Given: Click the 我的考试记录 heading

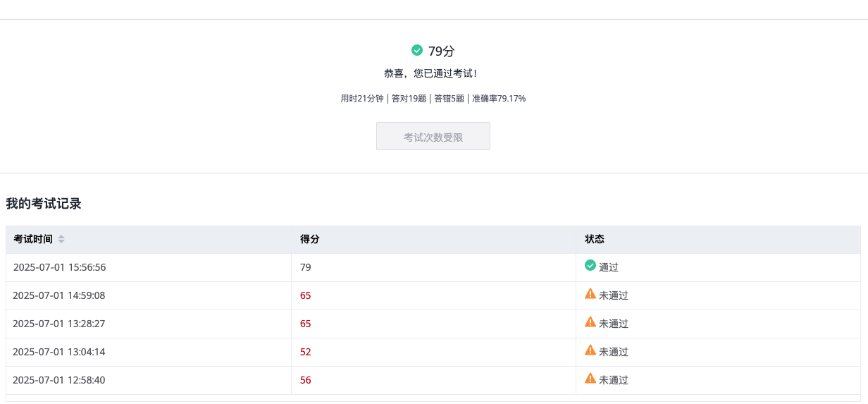Looking at the screenshot, I should click(44, 204).
